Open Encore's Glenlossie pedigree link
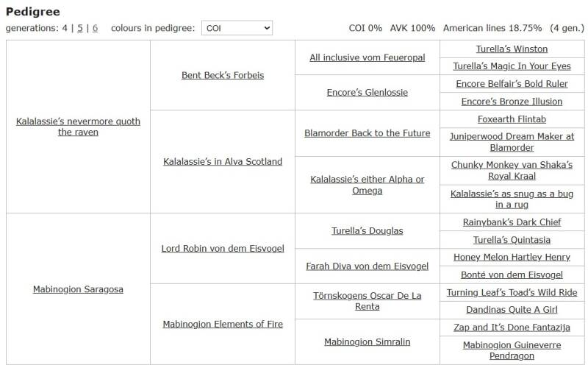Viewport: 588px width, 368px height. [367, 93]
